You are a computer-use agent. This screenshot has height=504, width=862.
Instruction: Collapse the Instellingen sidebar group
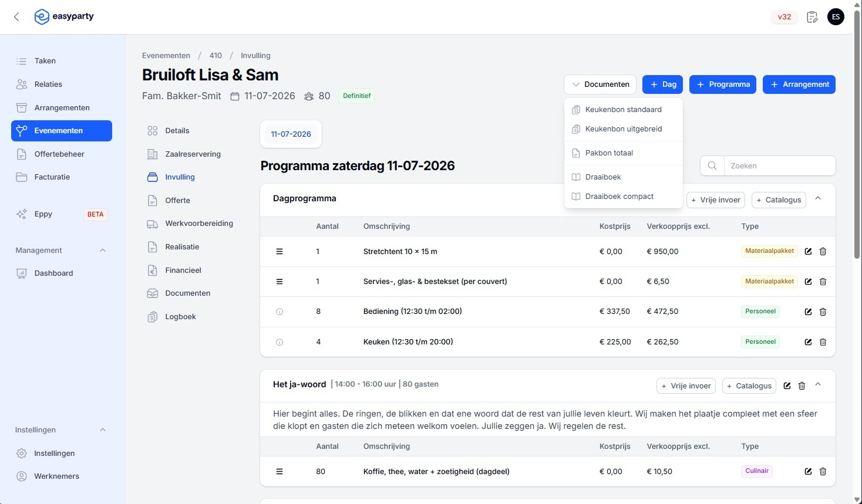103,430
